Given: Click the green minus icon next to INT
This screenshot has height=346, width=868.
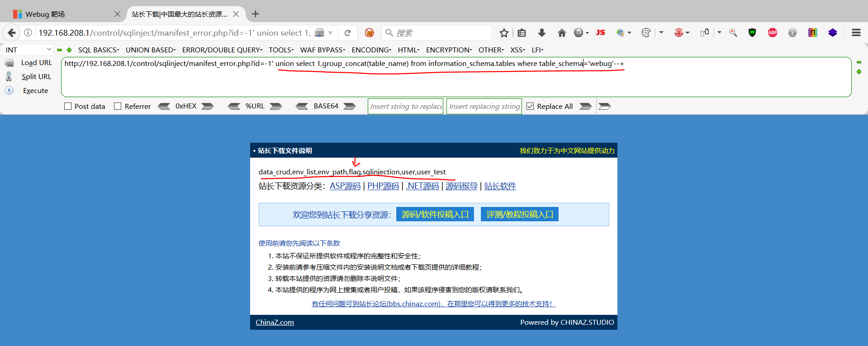Looking at the screenshot, I should point(59,50).
